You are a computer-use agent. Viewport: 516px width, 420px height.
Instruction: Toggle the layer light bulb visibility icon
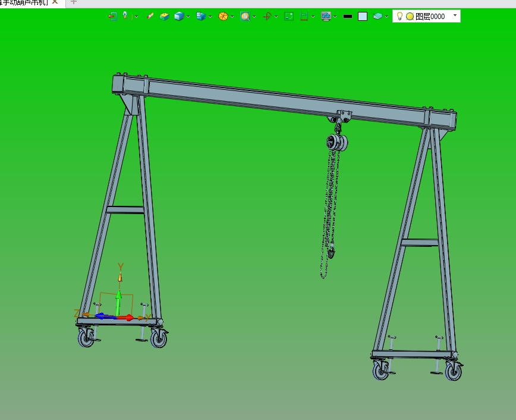click(x=399, y=16)
